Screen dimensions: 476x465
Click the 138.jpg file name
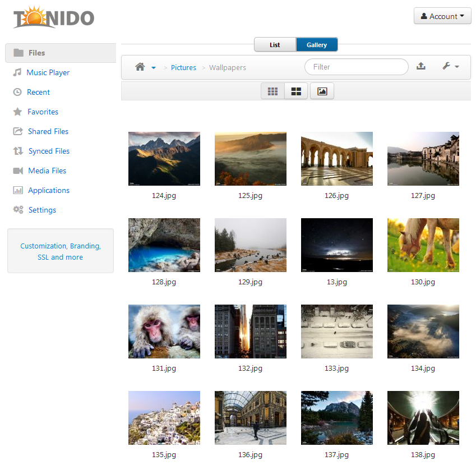click(423, 455)
